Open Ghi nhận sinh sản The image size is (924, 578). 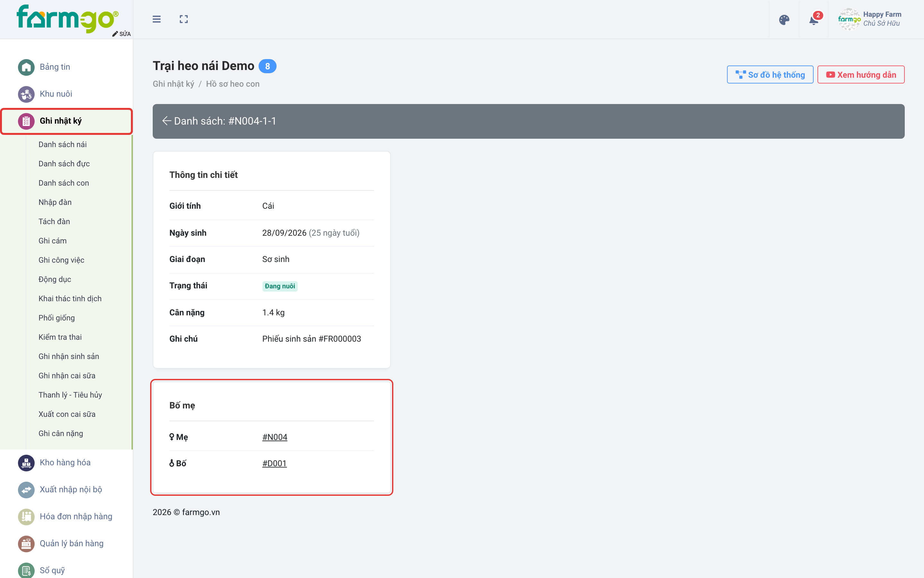[x=69, y=356]
